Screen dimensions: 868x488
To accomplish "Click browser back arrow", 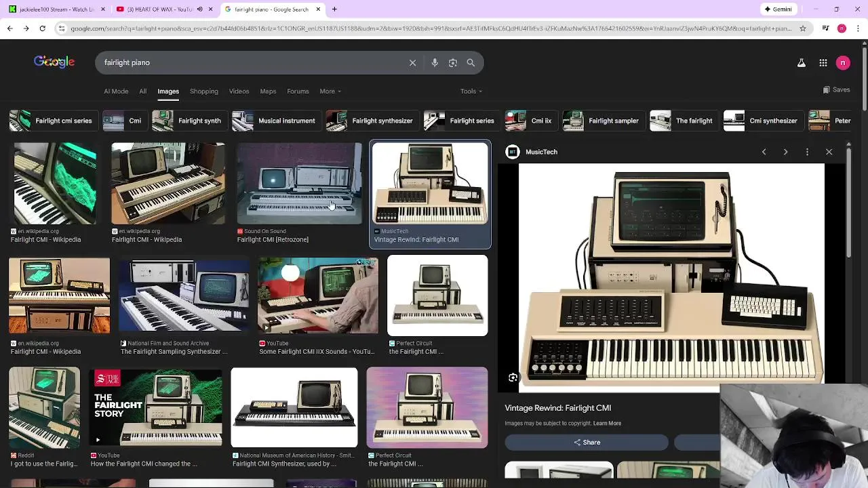I will point(9,28).
